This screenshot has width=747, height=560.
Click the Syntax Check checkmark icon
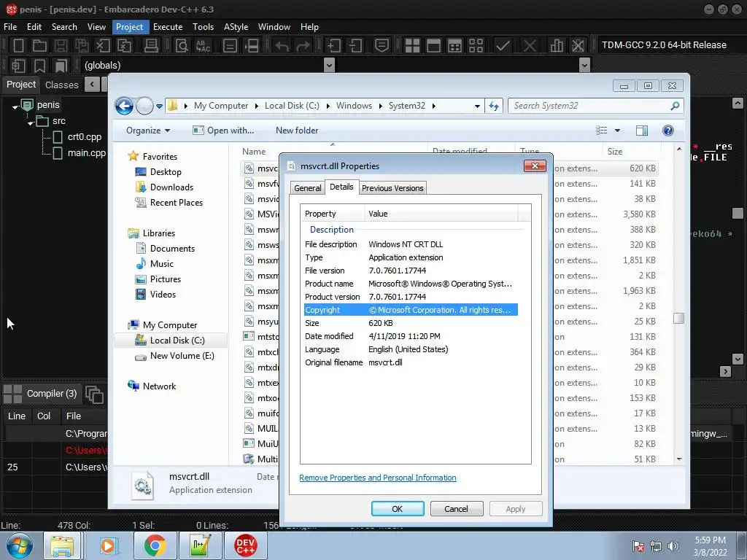(x=502, y=45)
